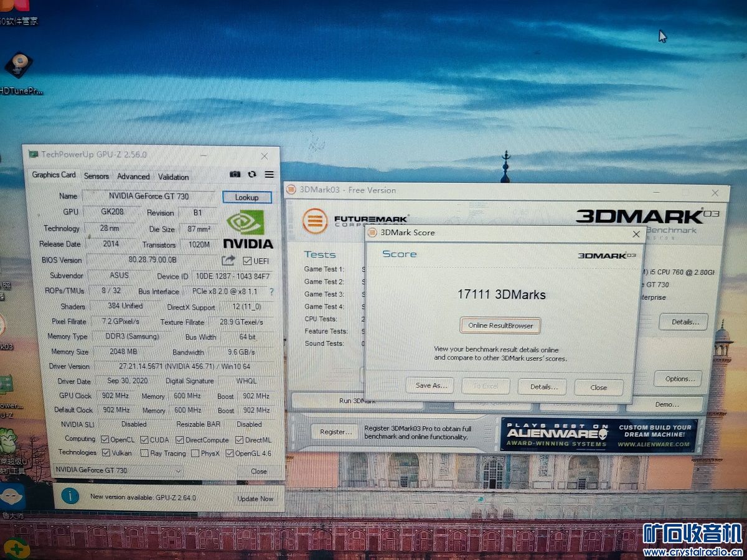Click the Online ResultBrowser button

click(500, 325)
